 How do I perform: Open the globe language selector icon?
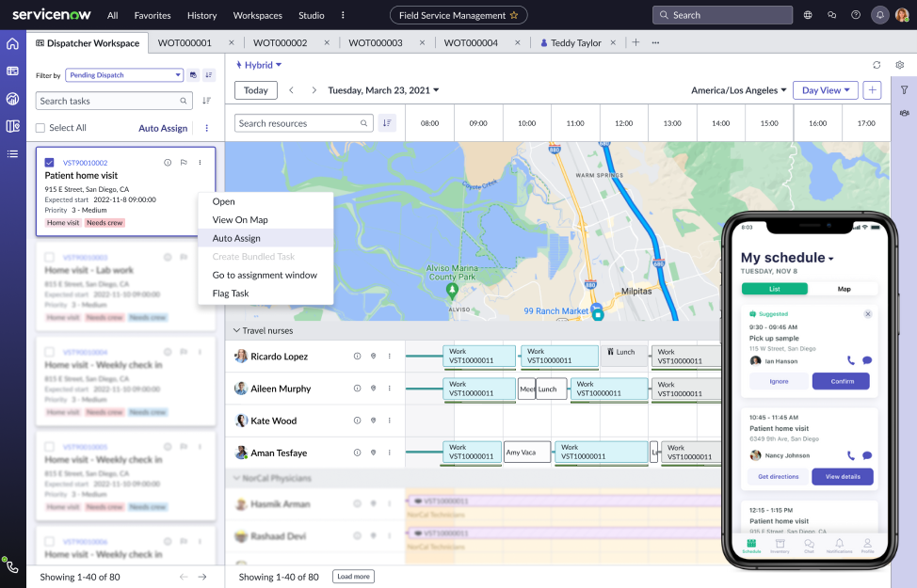tap(808, 15)
